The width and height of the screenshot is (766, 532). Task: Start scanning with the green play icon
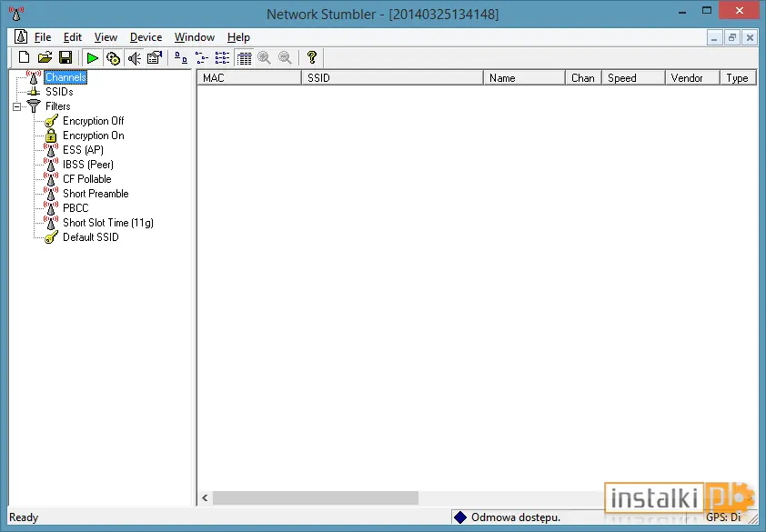click(92, 58)
